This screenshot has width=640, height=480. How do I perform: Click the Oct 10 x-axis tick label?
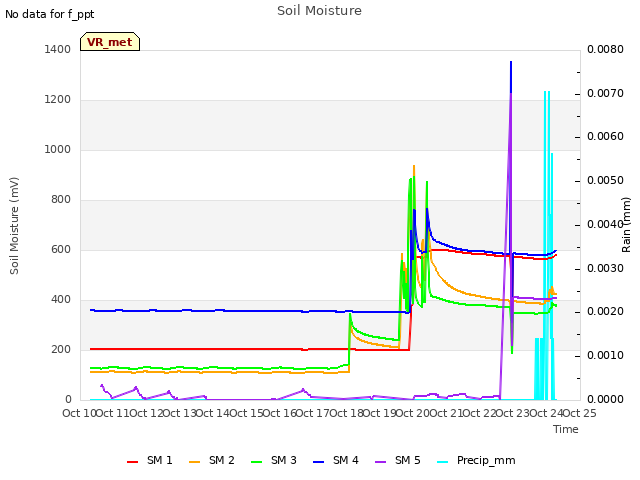click(79, 413)
